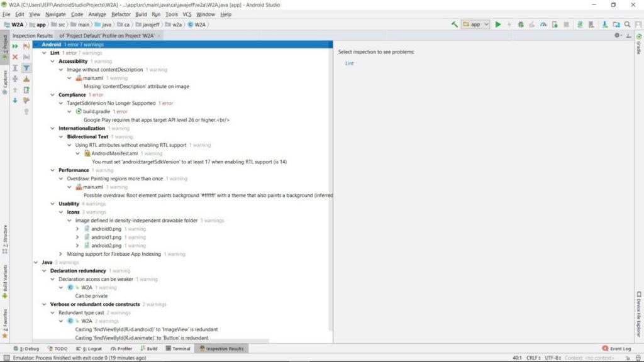Click the Collapse All tree icon

pos(15,79)
